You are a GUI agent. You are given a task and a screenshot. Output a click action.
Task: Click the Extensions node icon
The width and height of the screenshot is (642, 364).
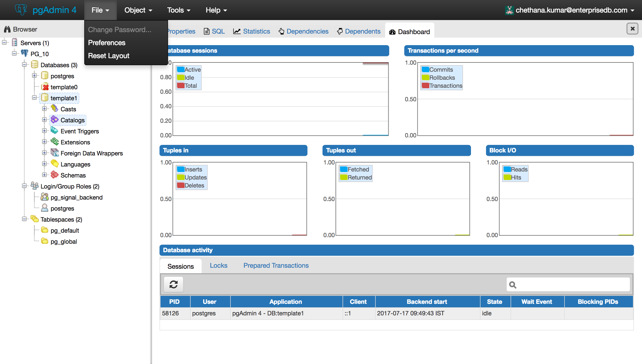(x=54, y=142)
